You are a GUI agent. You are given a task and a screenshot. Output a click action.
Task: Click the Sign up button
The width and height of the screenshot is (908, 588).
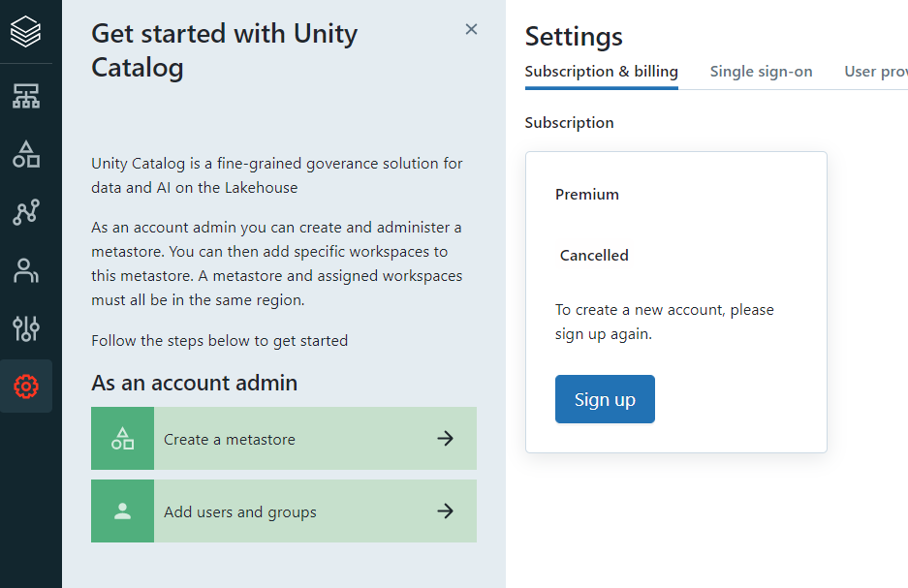coord(605,399)
